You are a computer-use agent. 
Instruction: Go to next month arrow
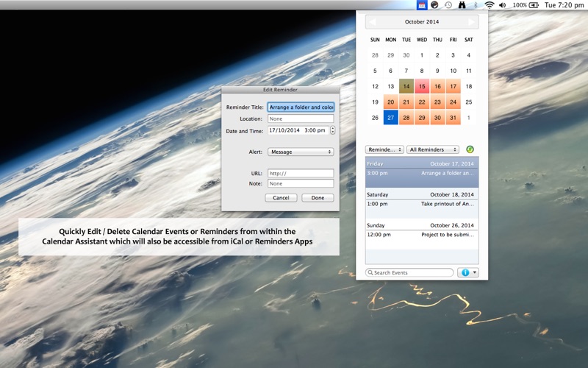point(471,22)
